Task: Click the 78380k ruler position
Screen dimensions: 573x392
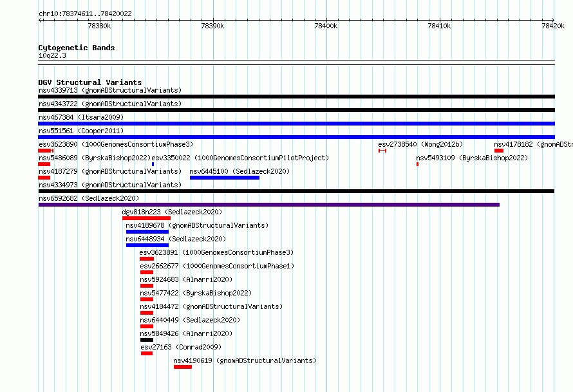Action: click(99, 26)
